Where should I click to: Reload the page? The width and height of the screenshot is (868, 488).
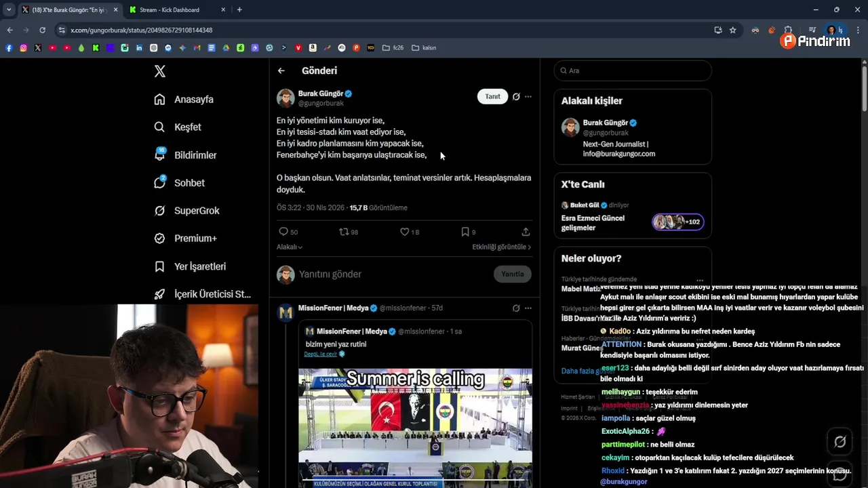(x=42, y=30)
